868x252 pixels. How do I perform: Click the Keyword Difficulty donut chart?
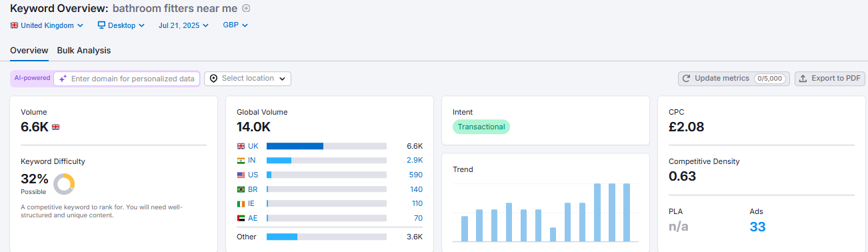click(x=64, y=184)
